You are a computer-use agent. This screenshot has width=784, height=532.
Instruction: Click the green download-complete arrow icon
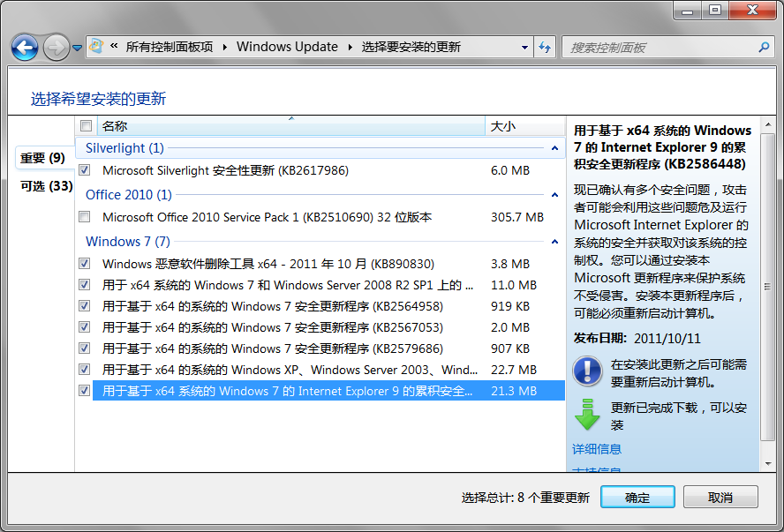pyautogui.click(x=587, y=415)
